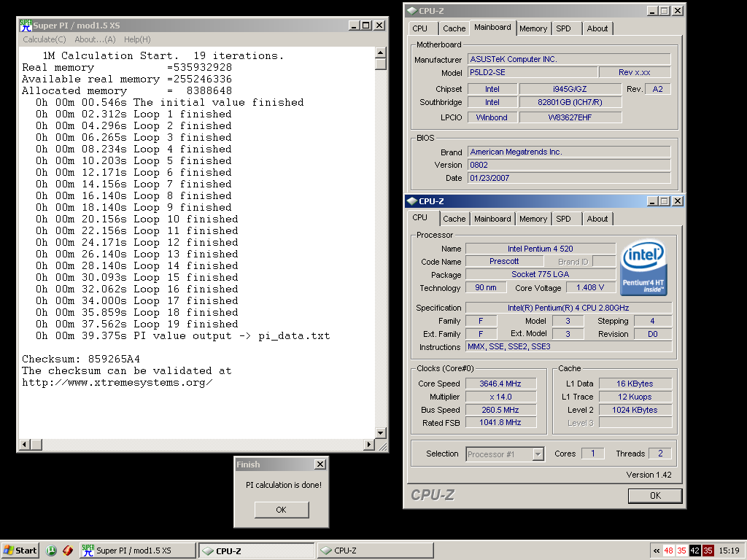Expand hidden system tray icons chevron
The height and width of the screenshot is (560, 747).
pos(657,551)
